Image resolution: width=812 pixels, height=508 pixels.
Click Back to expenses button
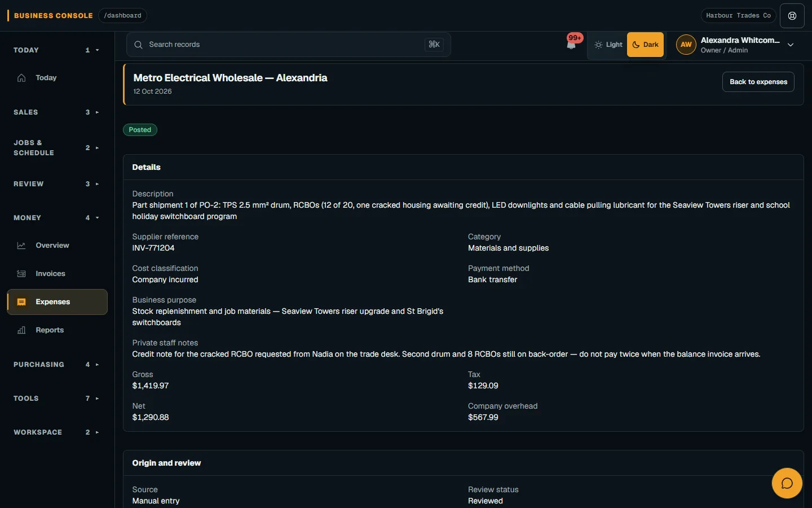(x=758, y=82)
